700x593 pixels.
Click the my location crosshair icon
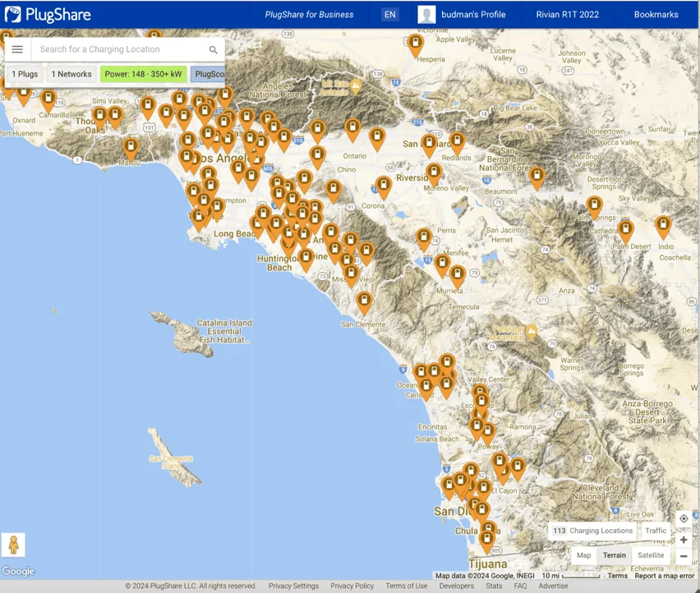click(684, 518)
